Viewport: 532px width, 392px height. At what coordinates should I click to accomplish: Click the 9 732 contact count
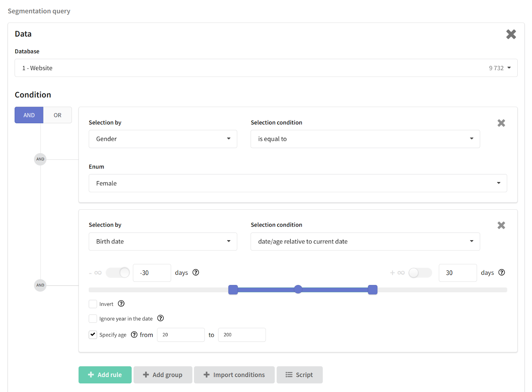pyautogui.click(x=496, y=68)
